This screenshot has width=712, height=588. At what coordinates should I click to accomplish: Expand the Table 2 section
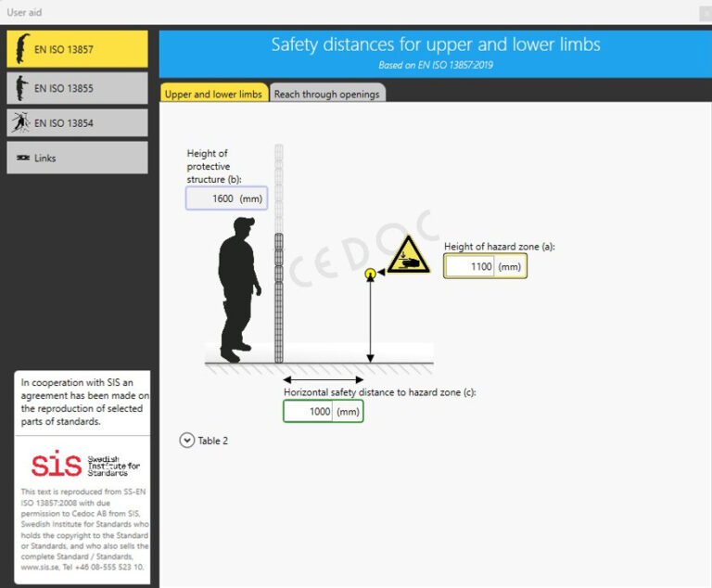click(186, 441)
